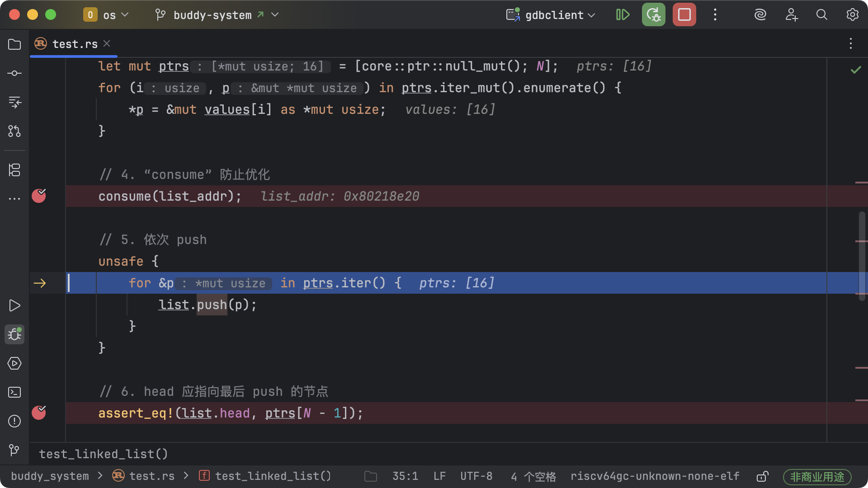Viewport: 868px width, 488px height.
Task: Toggle the read-only lock in status bar
Action: coord(762,477)
